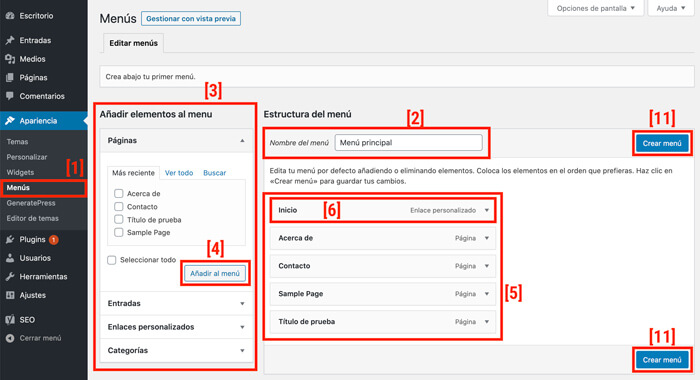700x380 pixels.
Task: Click the Herramientas wrench icon
Action: [10, 277]
